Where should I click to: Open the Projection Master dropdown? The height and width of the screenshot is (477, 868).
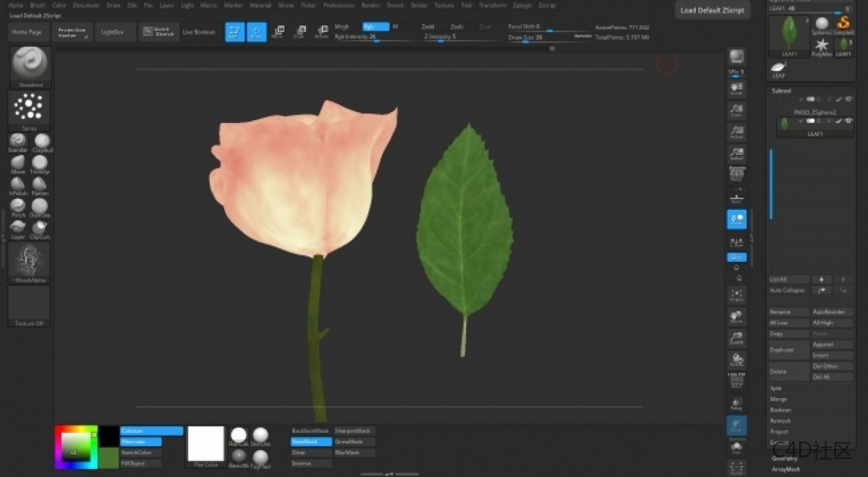tap(72, 32)
